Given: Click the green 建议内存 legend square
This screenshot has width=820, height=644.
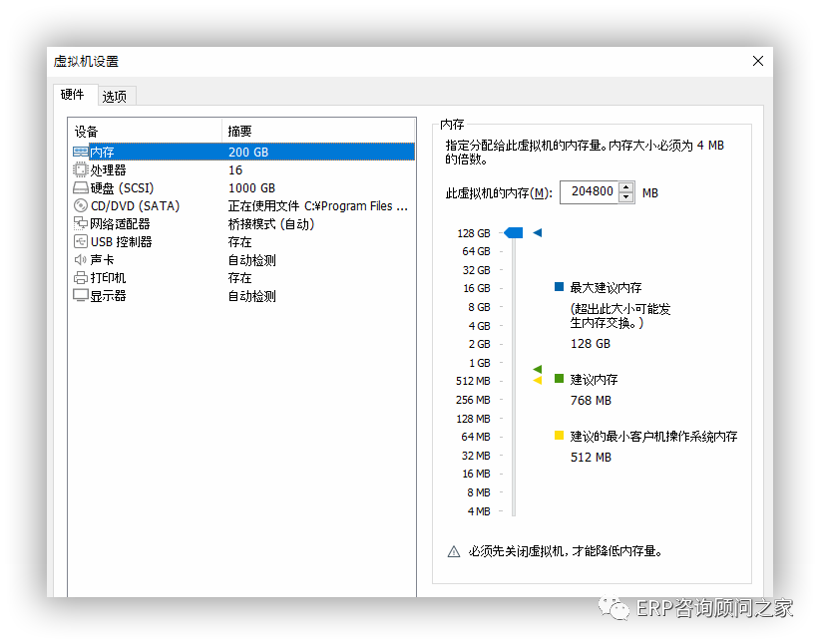Looking at the screenshot, I should pos(559,379).
